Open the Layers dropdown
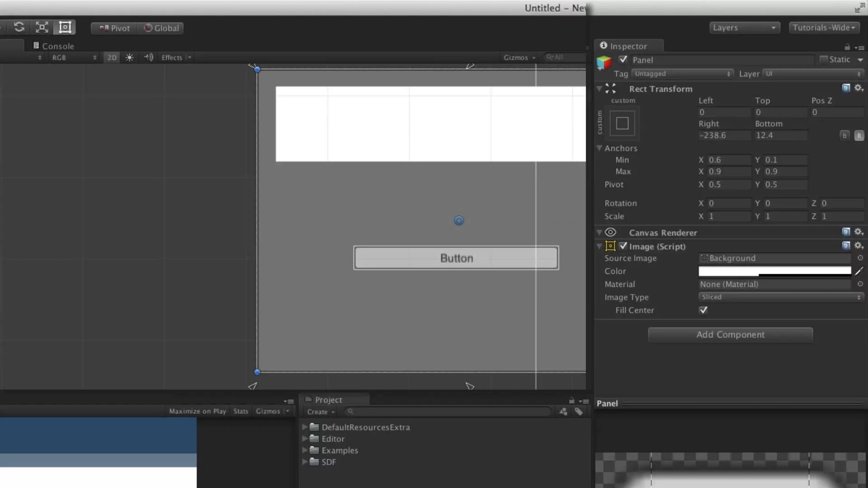868x488 pixels. (x=744, y=28)
